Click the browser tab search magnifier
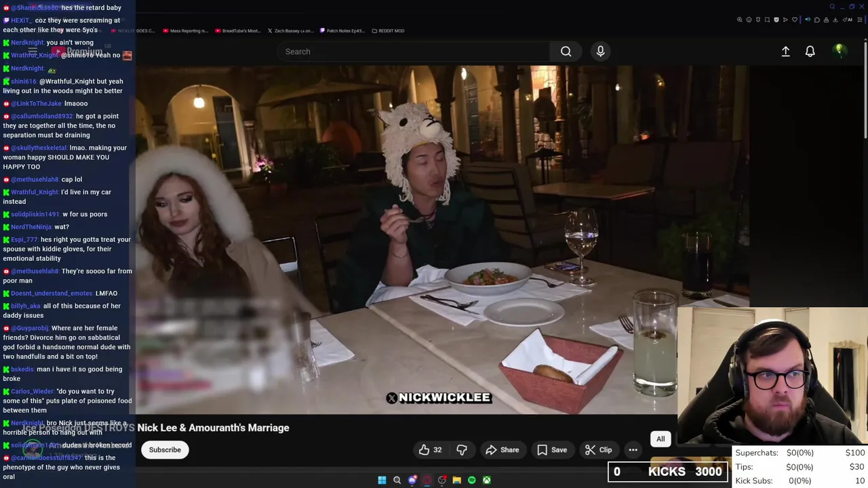Viewport: 868px width, 488px height. (x=832, y=7)
